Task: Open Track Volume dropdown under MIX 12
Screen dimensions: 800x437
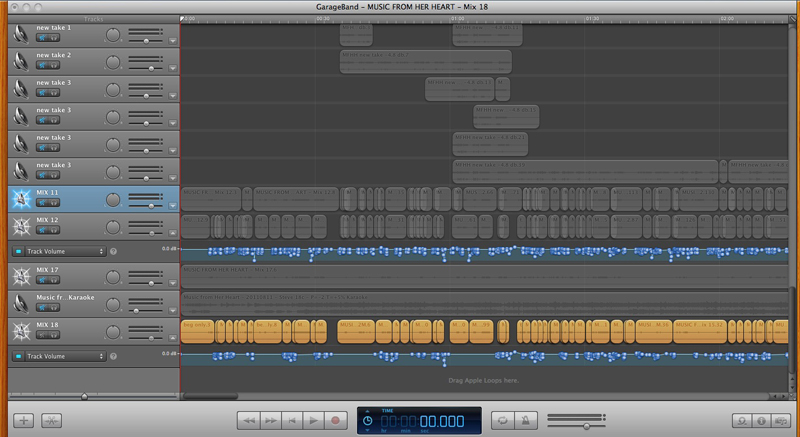Action: pos(58,251)
